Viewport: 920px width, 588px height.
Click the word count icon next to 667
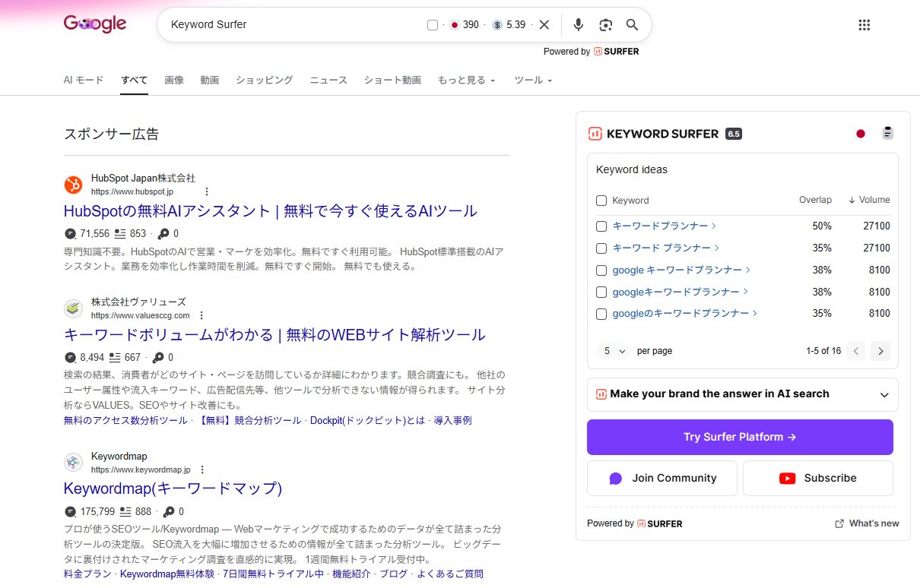(x=115, y=357)
